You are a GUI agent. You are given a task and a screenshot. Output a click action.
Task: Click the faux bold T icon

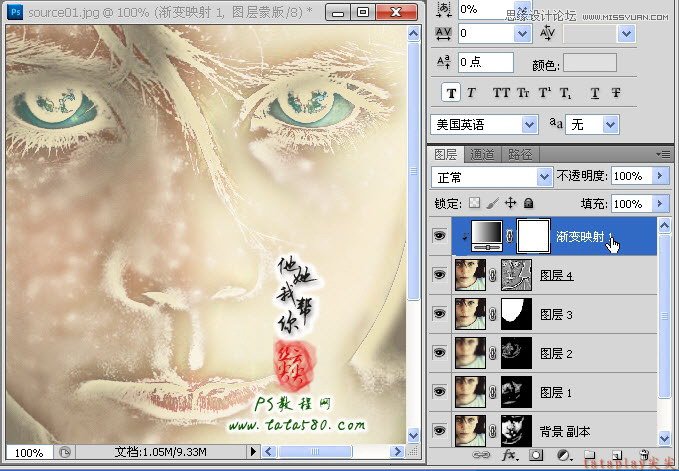click(452, 93)
